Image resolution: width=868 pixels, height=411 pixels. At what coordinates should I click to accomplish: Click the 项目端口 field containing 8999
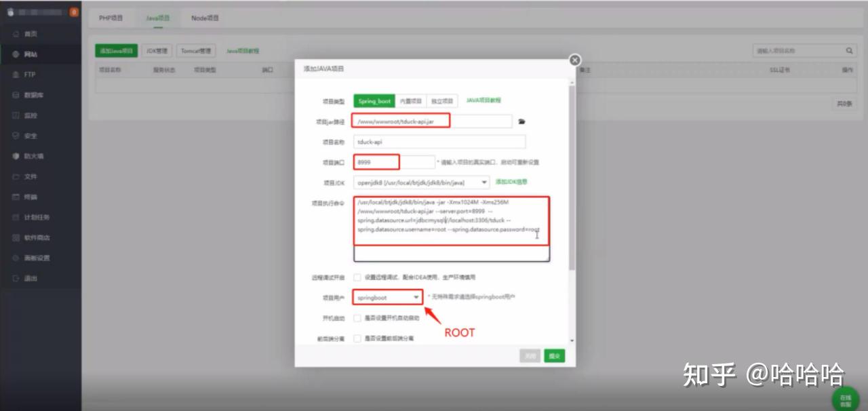coord(394,162)
